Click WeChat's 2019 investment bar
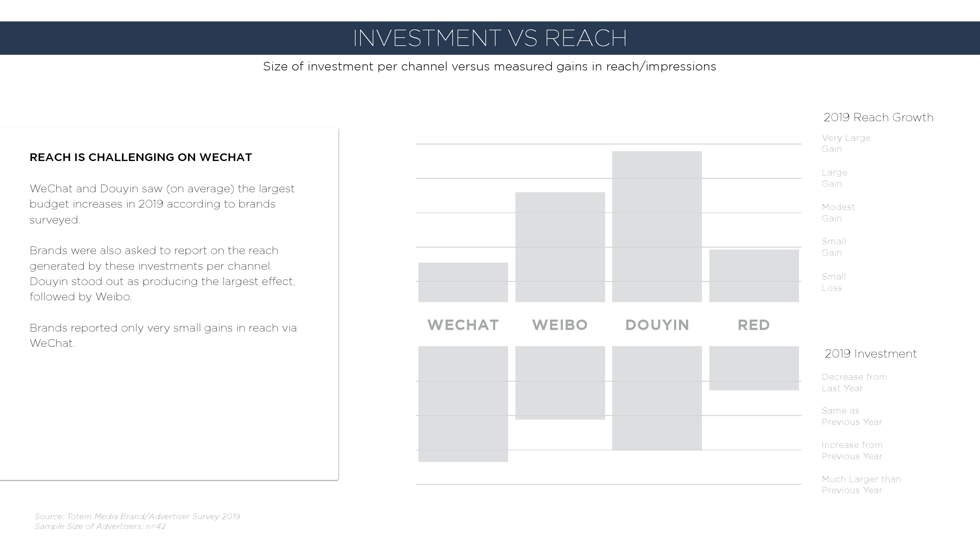This screenshot has height=551, width=980. (x=463, y=404)
